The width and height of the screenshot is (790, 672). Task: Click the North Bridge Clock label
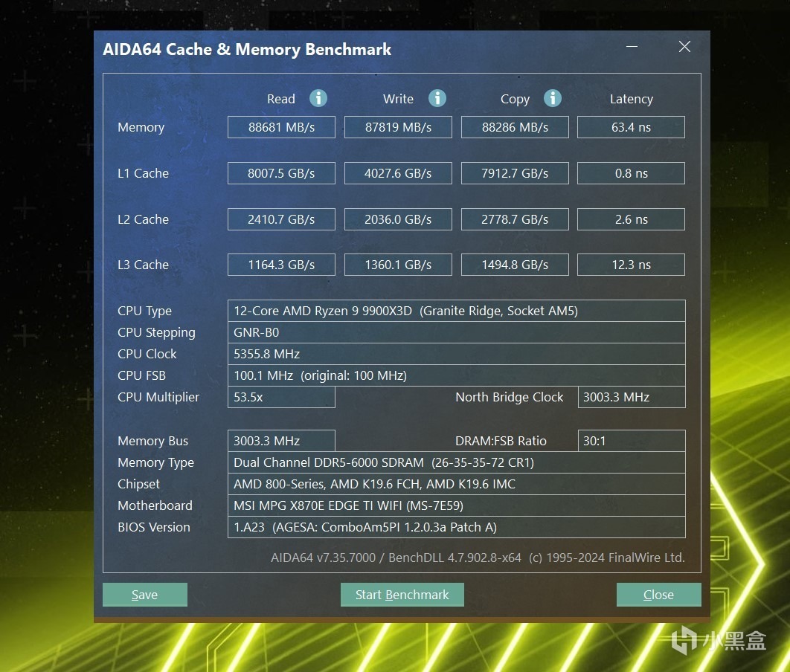tap(510, 397)
